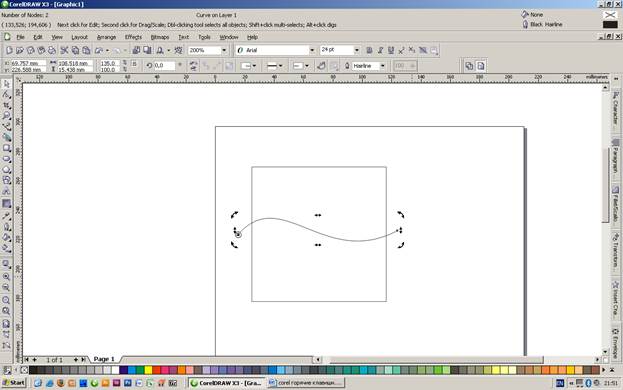Screen dimensions: 623x390
Task: Pick the orange swatch left of the pink one
Action: (x=181, y=370)
